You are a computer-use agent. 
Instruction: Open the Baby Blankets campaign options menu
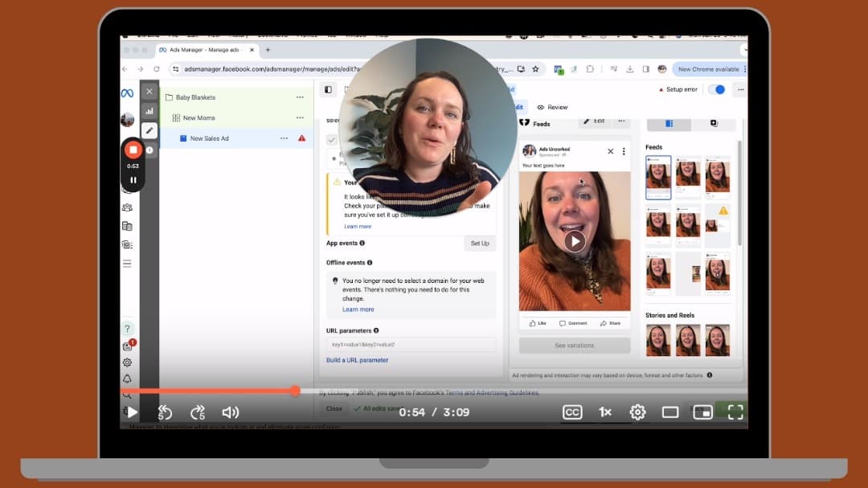pos(300,97)
